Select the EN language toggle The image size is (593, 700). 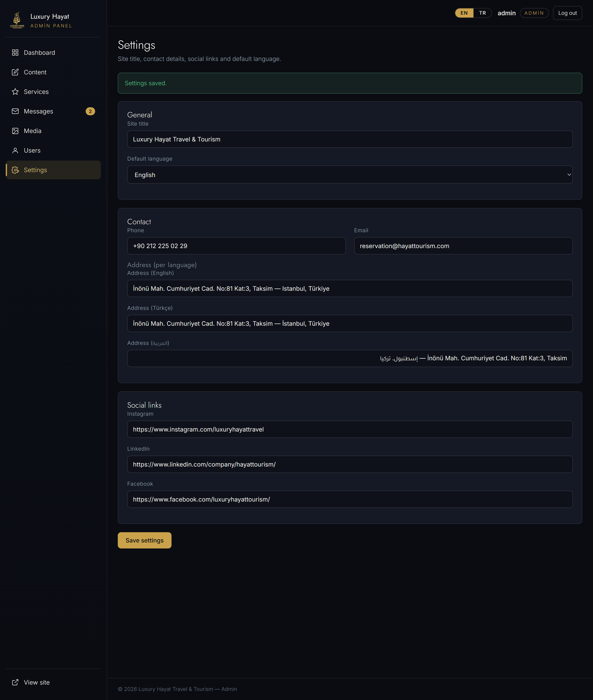464,13
